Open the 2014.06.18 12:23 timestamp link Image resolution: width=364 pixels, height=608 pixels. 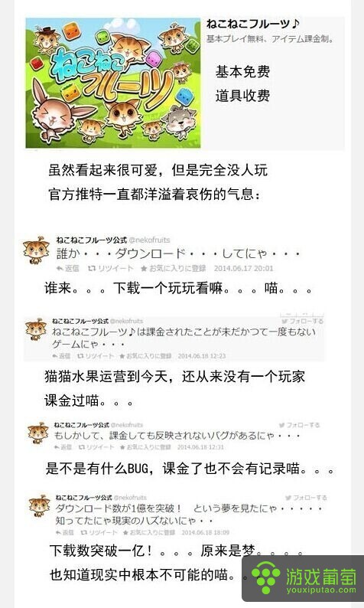[202, 355]
